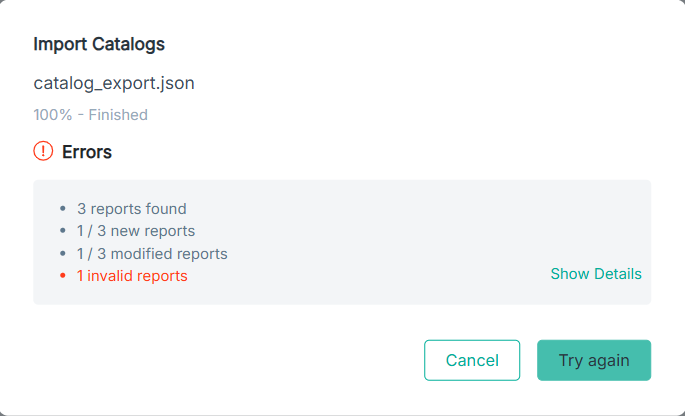Select the '1 / 3 modified reports' line

[152, 253]
